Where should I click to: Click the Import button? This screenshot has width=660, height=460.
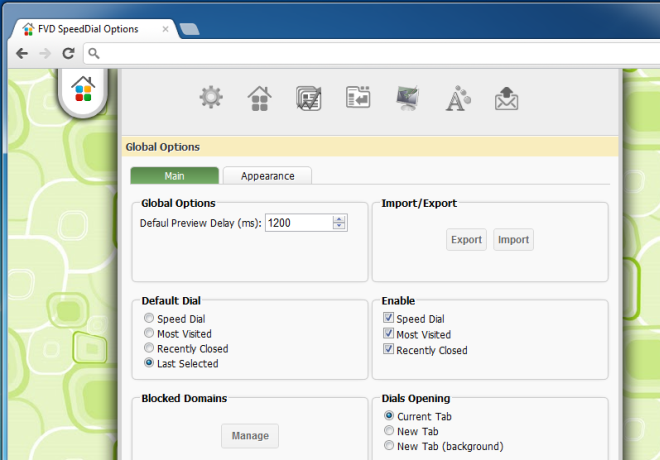point(514,239)
